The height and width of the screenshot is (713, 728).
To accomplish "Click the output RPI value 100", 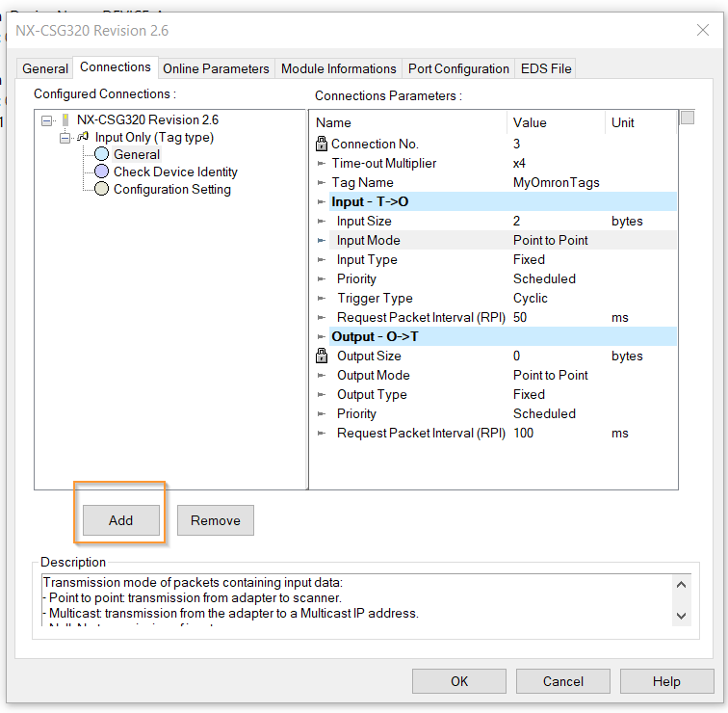I will 523,433.
